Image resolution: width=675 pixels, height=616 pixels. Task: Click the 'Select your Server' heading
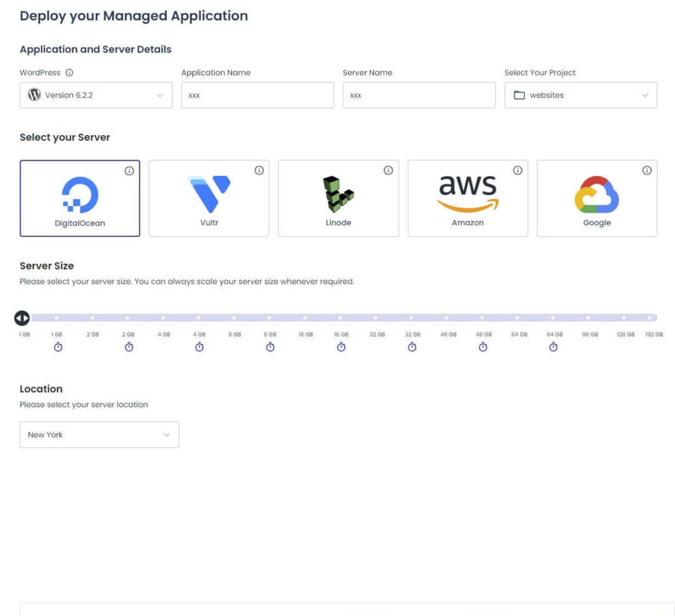pyautogui.click(x=65, y=138)
